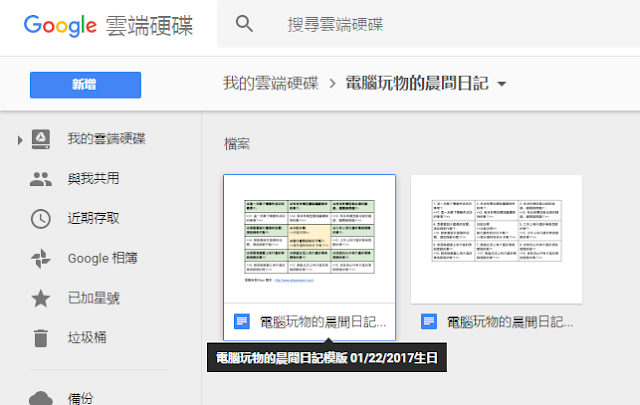This screenshot has width=640, height=405.
Task: Click the blue 新增 button
Action: [x=85, y=85]
